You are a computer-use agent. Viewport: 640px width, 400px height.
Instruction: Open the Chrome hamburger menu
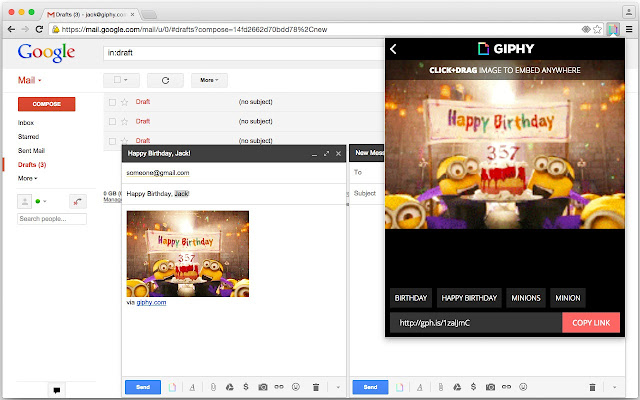click(629, 29)
